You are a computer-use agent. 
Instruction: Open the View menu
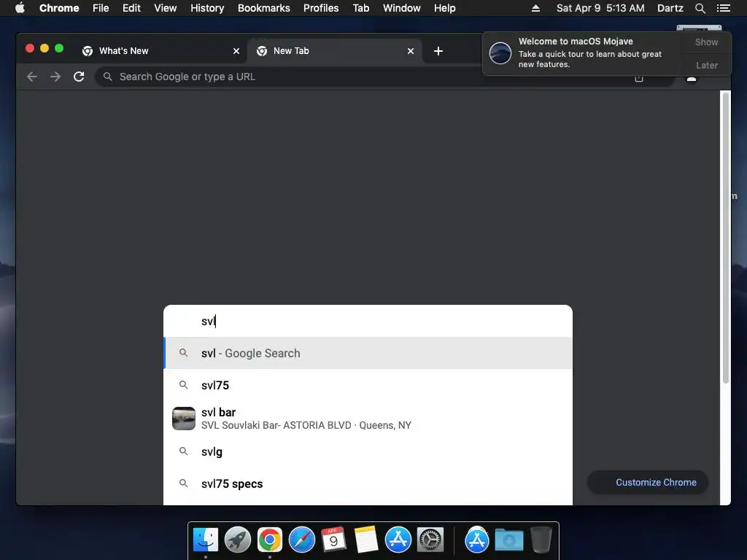point(166,8)
